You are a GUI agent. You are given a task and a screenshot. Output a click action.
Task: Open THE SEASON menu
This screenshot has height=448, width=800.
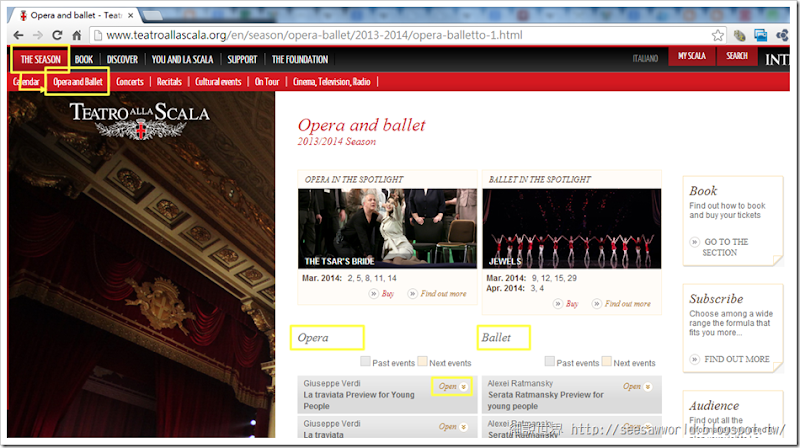41,59
